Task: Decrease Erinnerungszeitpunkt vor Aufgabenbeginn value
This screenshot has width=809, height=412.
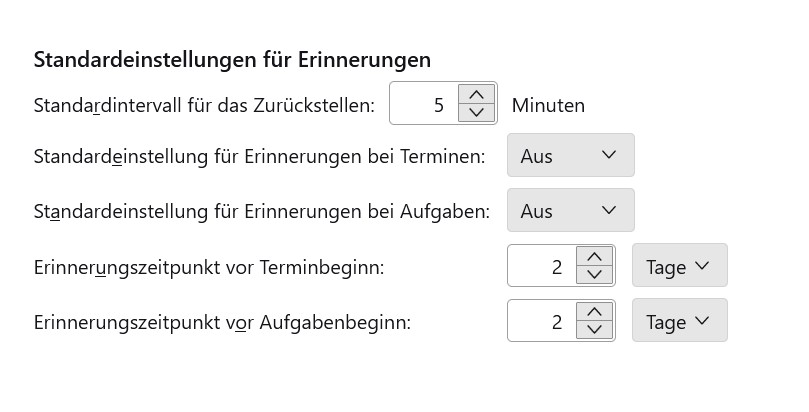Action: click(595, 331)
